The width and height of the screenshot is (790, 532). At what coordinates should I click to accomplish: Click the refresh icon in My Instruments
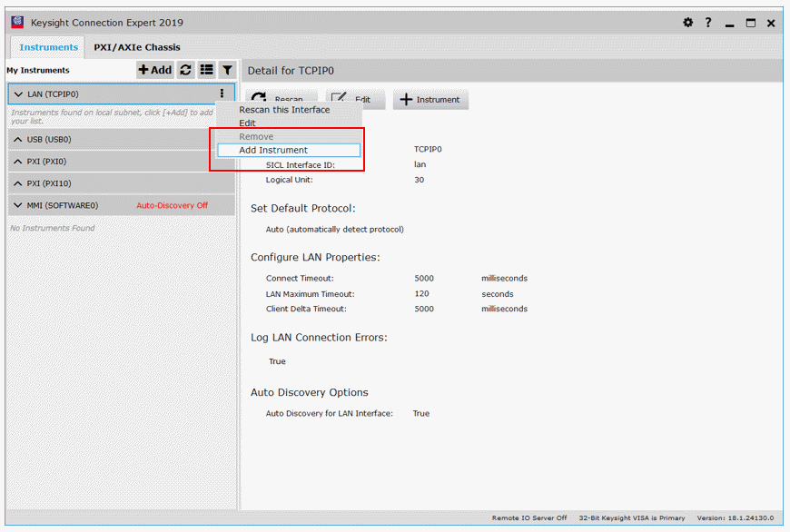185,70
